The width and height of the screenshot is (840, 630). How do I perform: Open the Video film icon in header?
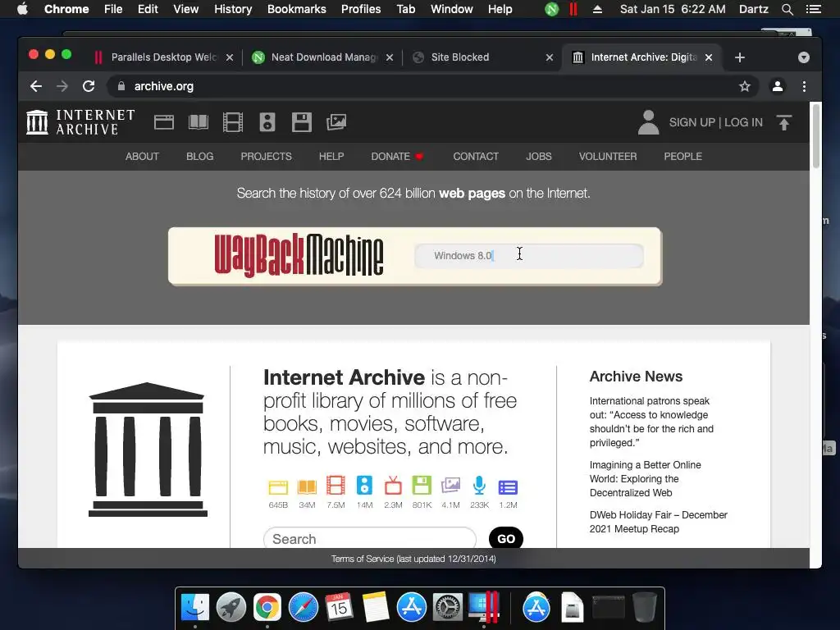(x=232, y=122)
